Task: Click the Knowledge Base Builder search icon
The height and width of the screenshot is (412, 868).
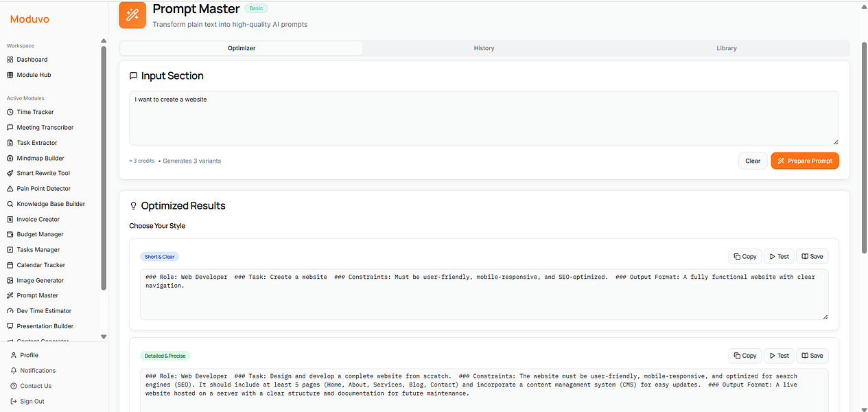Action: point(10,204)
